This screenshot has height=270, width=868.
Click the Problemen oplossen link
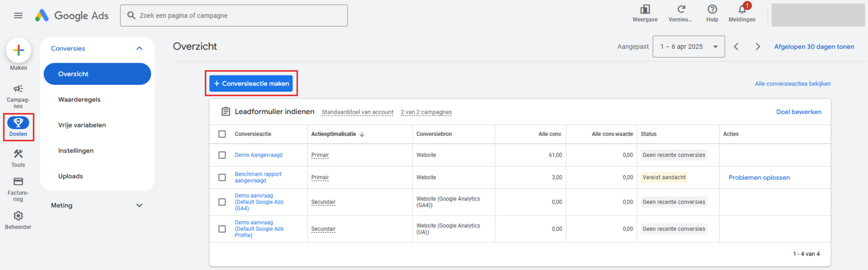point(759,178)
